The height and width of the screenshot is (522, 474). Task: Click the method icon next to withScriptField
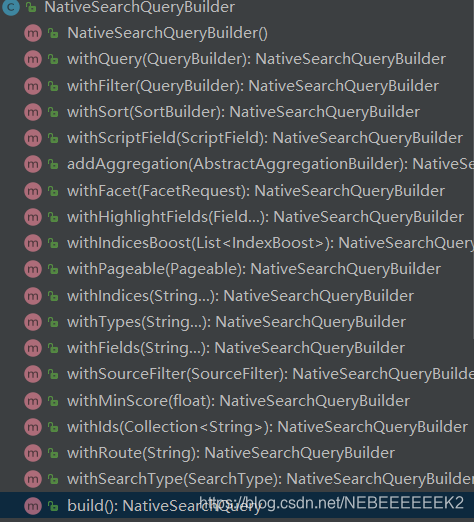[x=33, y=138]
